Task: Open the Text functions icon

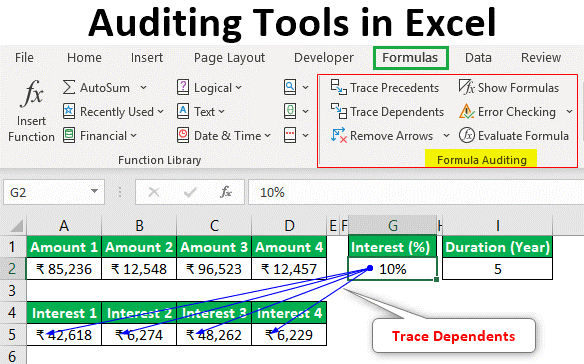Action: tap(183, 111)
